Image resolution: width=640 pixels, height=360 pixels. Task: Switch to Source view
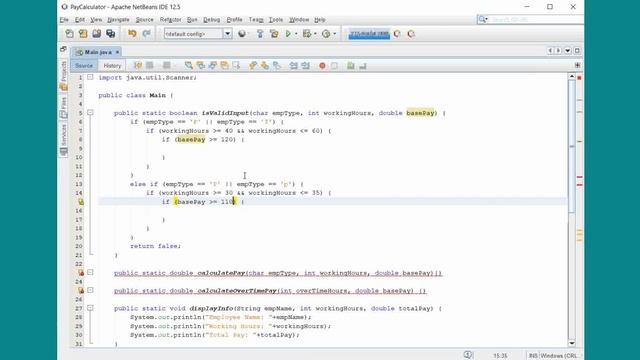(84, 65)
